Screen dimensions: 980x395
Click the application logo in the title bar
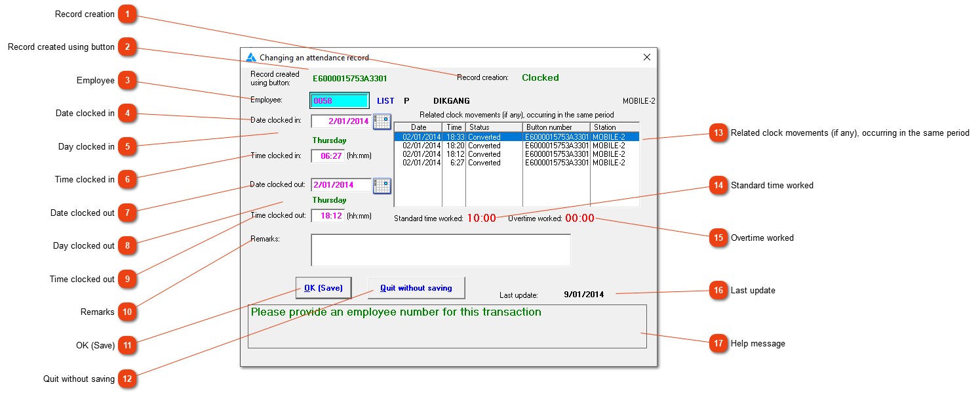point(251,57)
